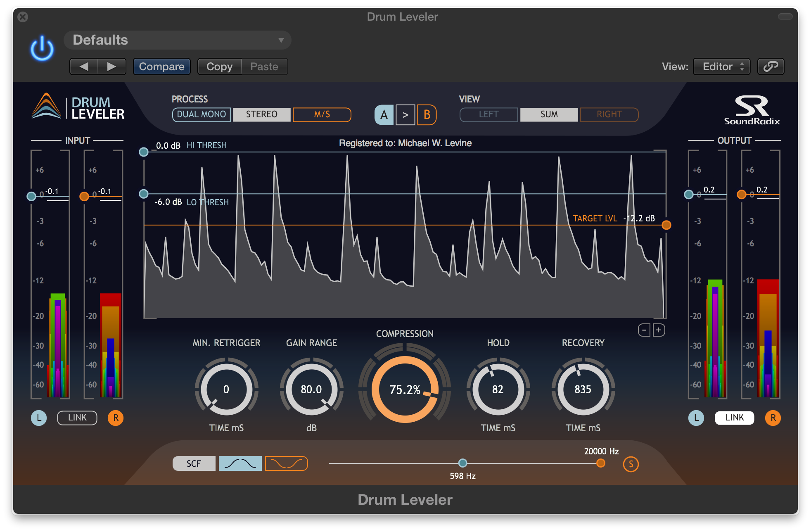The height and width of the screenshot is (532, 811).
Task: Toggle the input LINK button
Action: click(77, 418)
